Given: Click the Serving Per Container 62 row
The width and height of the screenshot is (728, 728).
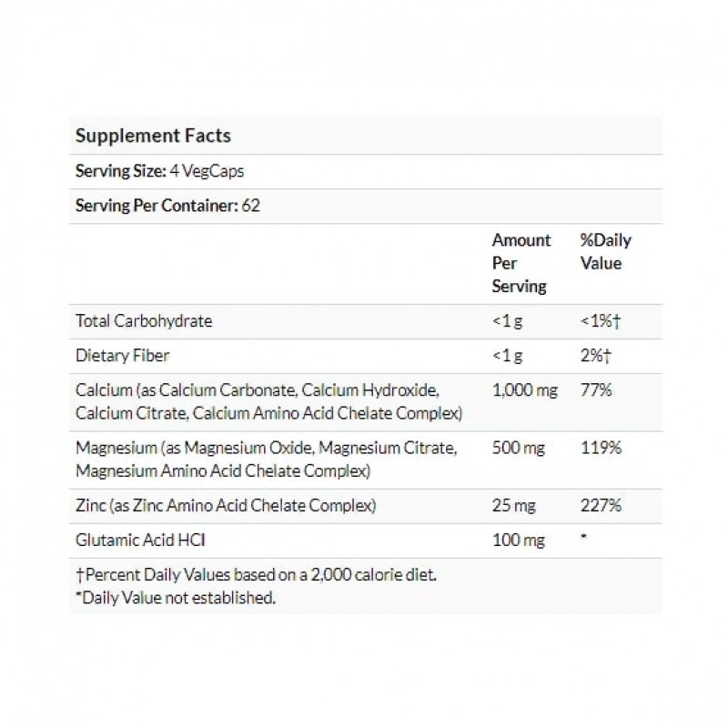Looking at the screenshot, I should click(x=167, y=206).
